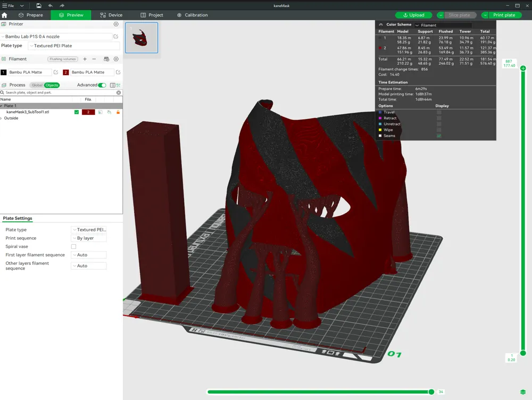Undo the last action
532x400 pixels.
pyautogui.click(x=50, y=5)
